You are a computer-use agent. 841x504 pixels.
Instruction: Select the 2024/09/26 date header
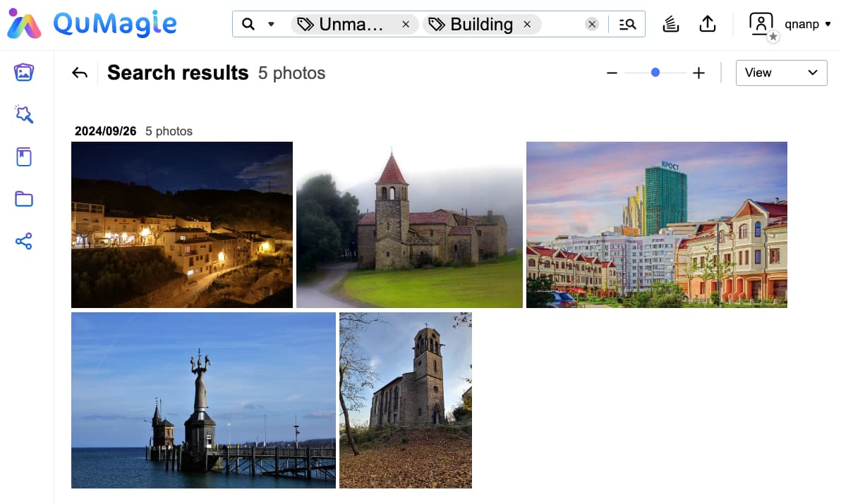[105, 131]
